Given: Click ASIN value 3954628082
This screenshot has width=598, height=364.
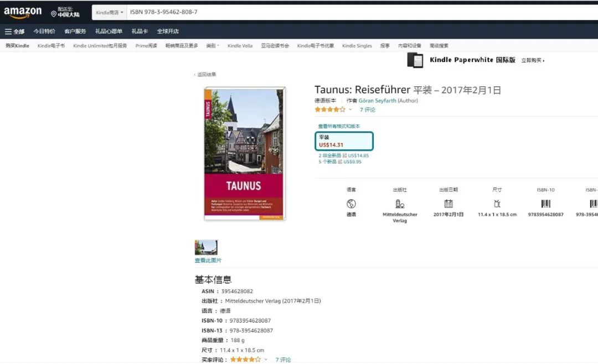Looking at the screenshot, I should pyautogui.click(x=237, y=291).
